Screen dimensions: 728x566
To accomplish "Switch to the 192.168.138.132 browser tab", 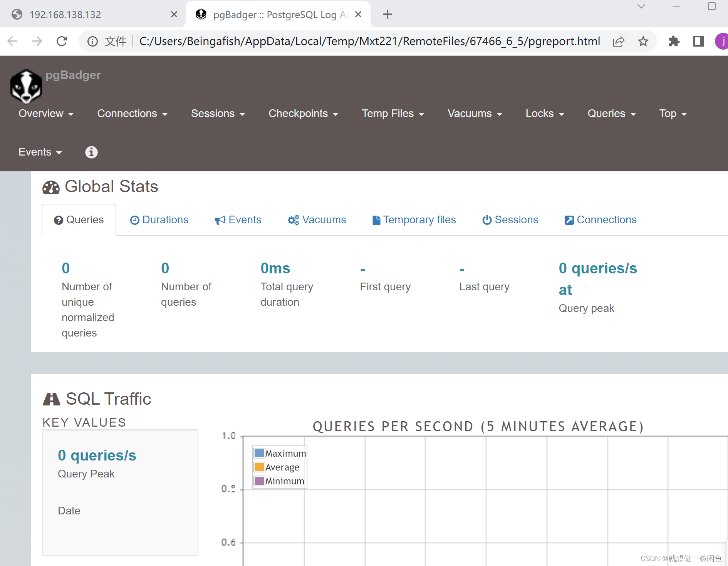I will 92,15.
